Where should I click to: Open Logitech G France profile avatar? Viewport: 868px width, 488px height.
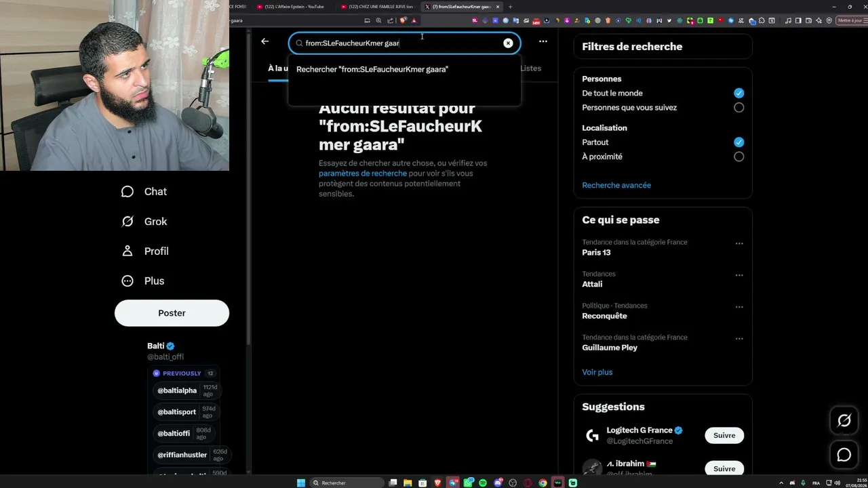(592, 435)
